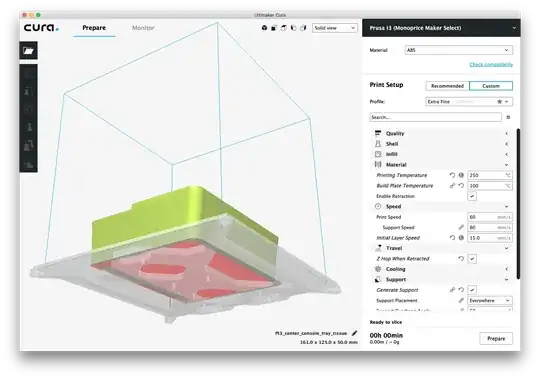Click the Prepare button to slice
The height and width of the screenshot is (379, 540).
click(496, 338)
